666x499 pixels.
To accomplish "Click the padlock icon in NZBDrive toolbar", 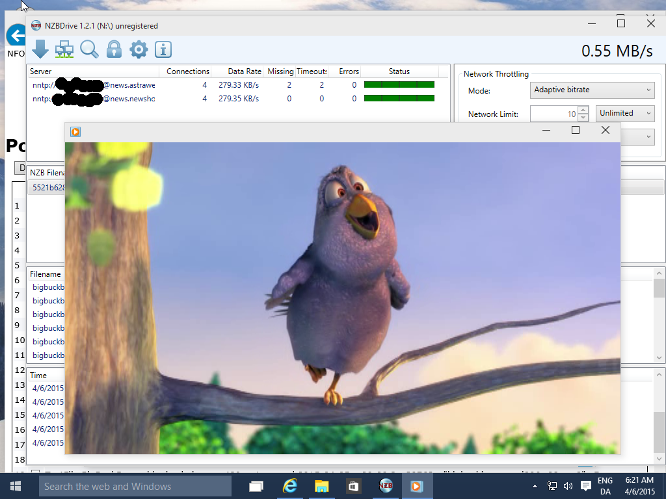I will coord(114,50).
